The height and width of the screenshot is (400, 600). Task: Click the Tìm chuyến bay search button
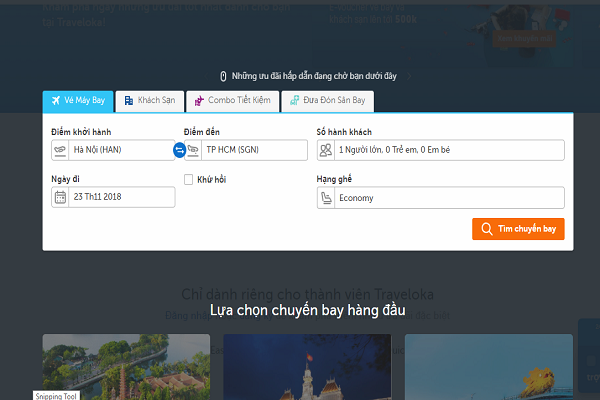[x=518, y=229]
